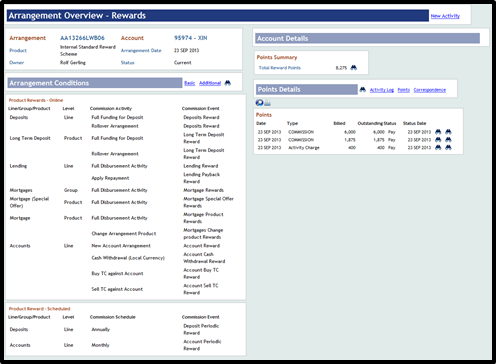The height and width of the screenshot is (364, 496).
Task: Click Account Reward commission event
Action: point(201,246)
